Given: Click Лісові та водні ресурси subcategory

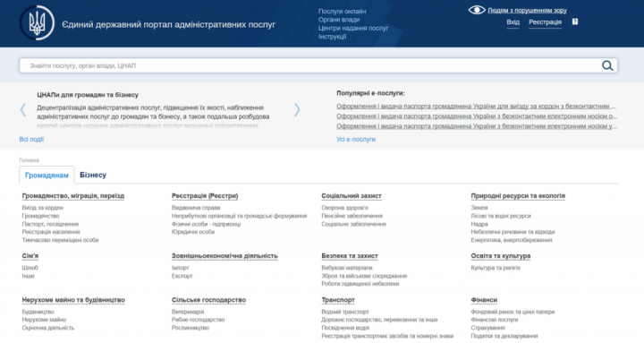Looking at the screenshot, I should (501, 216).
